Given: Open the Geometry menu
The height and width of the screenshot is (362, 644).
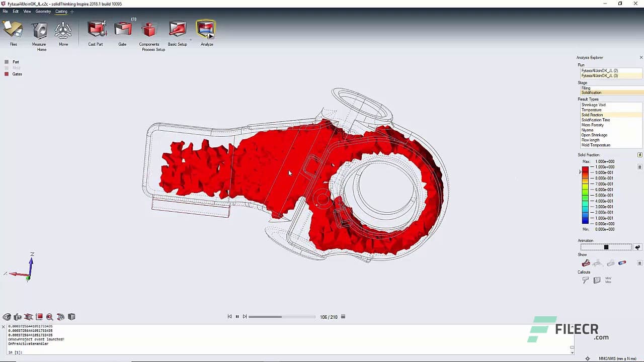Looking at the screenshot, I should point(43,12).
